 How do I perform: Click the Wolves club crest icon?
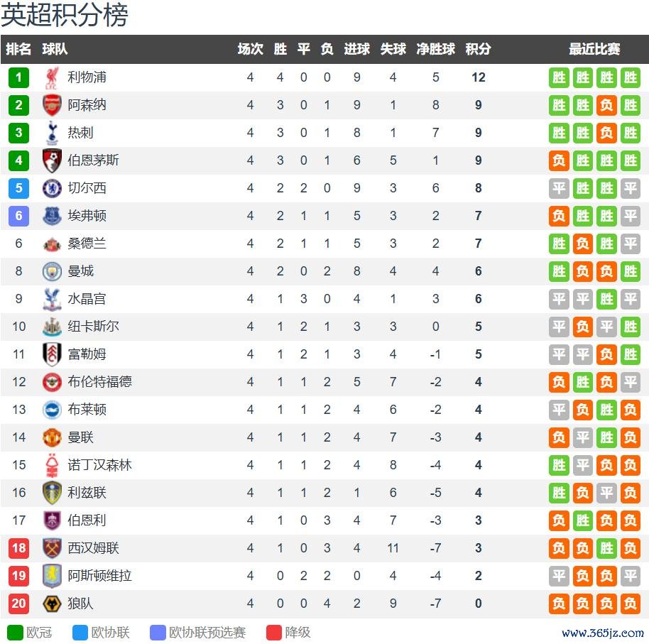point(52,604)
